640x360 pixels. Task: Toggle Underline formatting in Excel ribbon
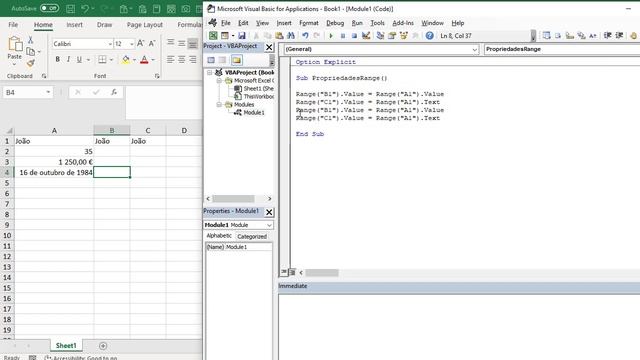(79, 60)
